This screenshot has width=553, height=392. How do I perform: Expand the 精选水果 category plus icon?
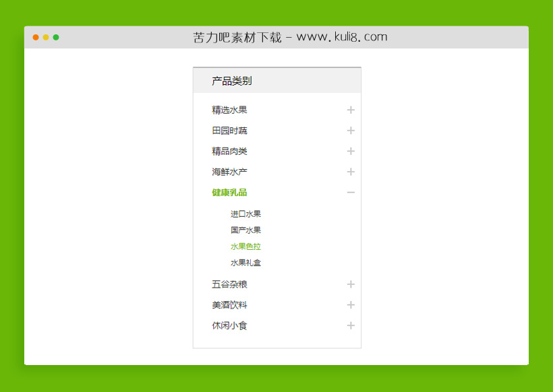point(351,110)
